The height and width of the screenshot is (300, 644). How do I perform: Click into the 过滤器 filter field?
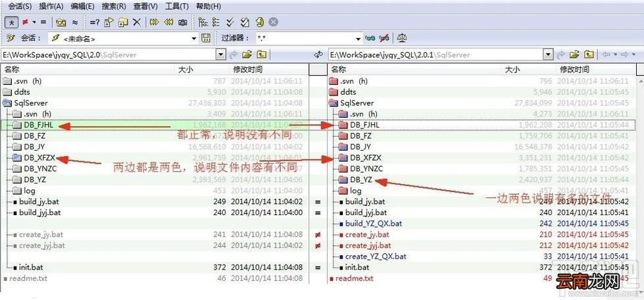[x=305, y=38]
